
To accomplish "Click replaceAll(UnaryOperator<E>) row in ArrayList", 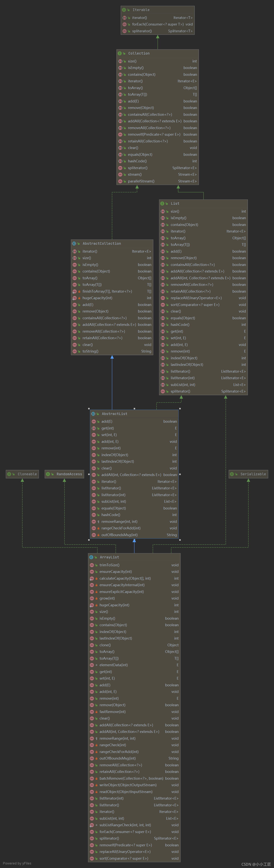I will (134, 852).
